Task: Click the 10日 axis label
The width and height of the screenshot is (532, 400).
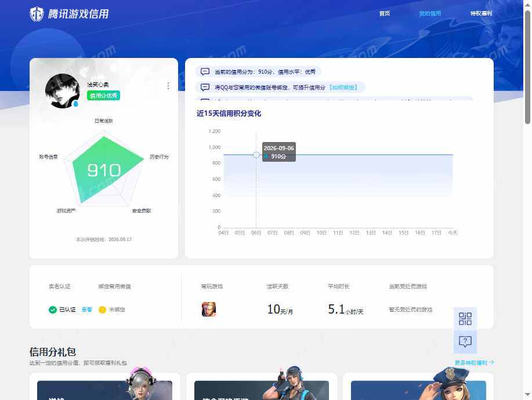Action: pos(321,233)
